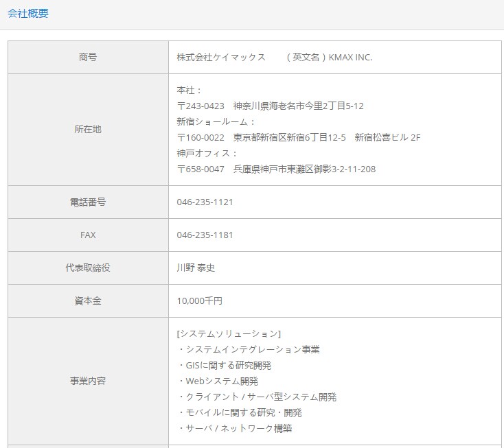
Task: Select the サーバ / ネットワーク構築 bullet
Action: pyautogui.click(x=235, y=428)
